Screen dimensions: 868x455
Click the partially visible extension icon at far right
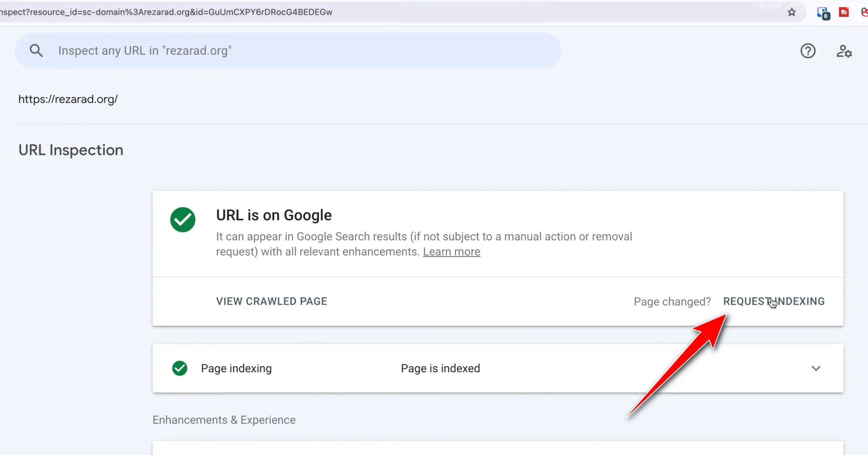(864, 12)
